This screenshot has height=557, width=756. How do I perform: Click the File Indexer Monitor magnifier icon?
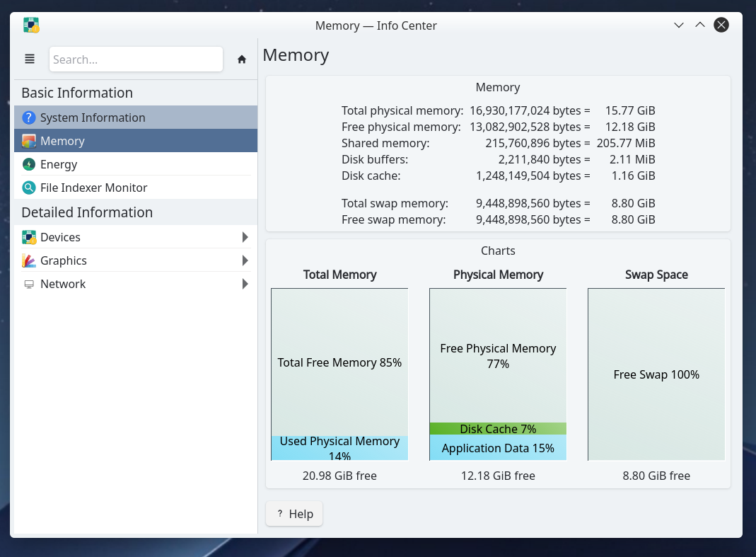click(x=28, y=188)
